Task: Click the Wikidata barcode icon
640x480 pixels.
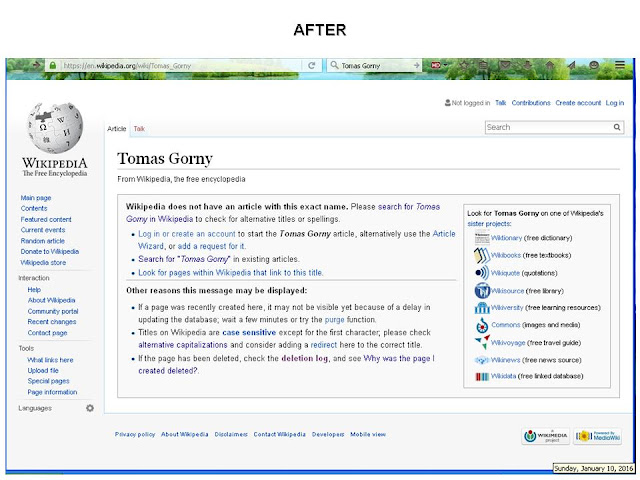Action: (482, 376)
